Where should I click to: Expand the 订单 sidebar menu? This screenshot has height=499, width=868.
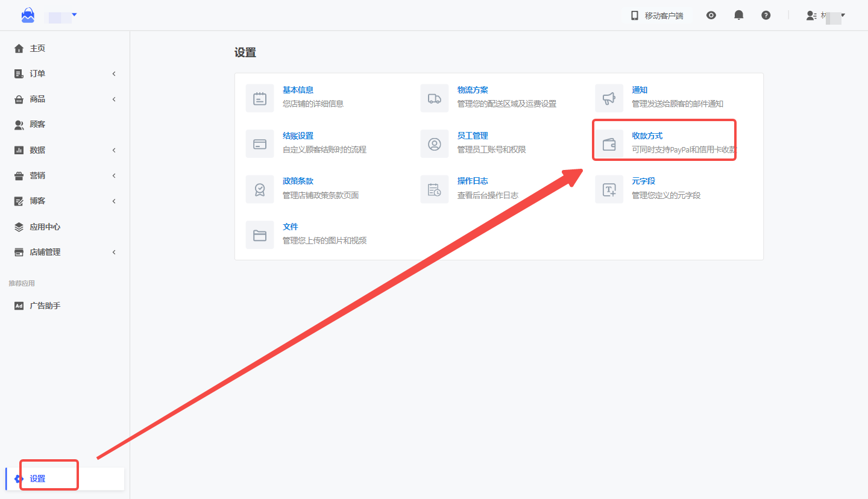(64, 74)
